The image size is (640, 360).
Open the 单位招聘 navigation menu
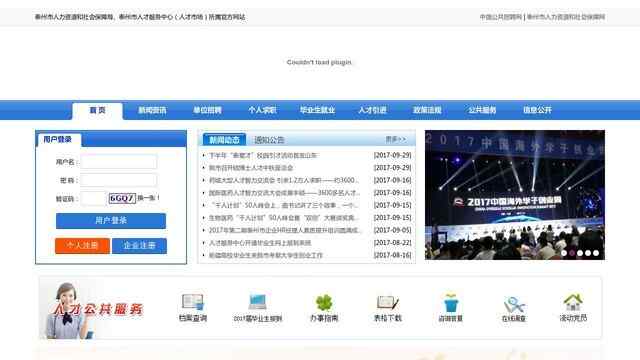tap(207, 110)
